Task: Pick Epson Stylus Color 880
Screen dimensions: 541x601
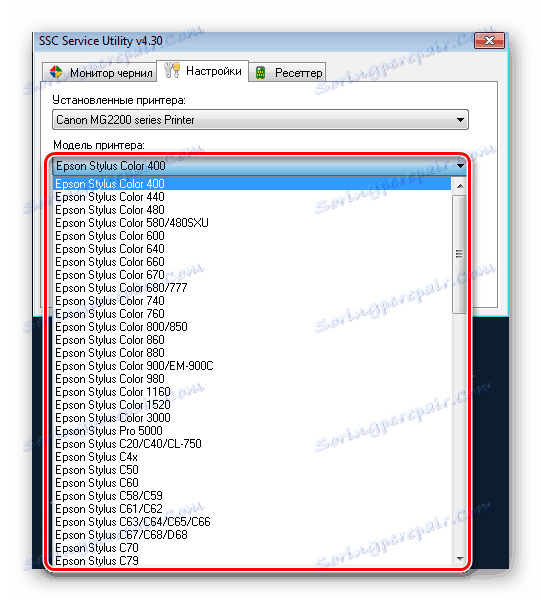Action: (252, 353)
